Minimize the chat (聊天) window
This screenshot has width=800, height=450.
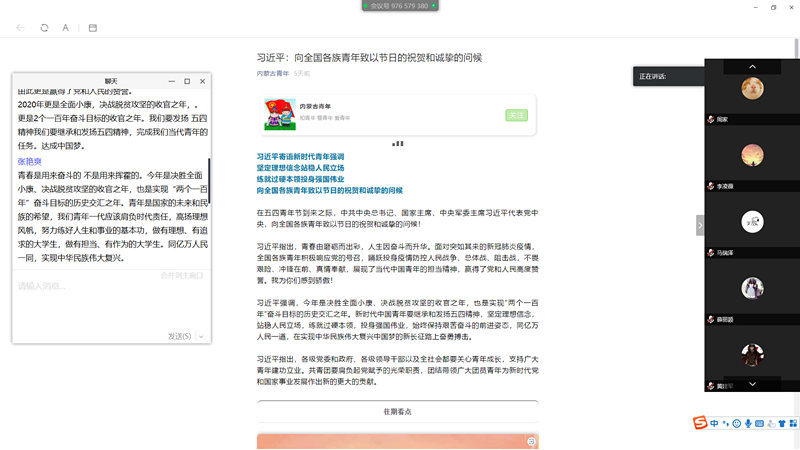171,81
